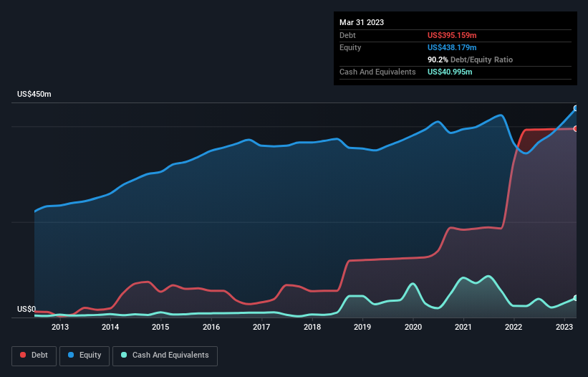Screen dimensions: 588x377
Task: Click the 2023 x-axis label
Action: point(564,327)
